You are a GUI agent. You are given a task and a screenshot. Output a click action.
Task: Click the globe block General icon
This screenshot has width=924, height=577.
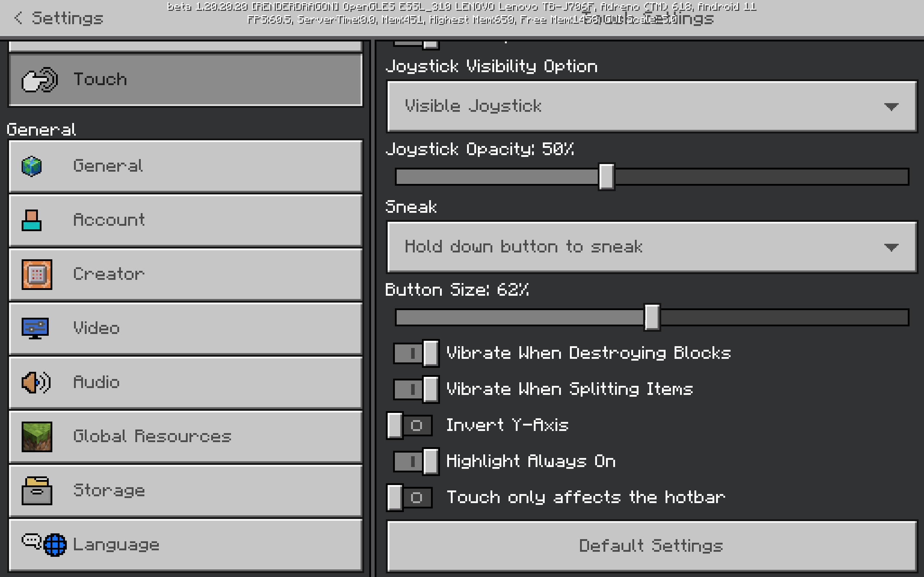tap(32, 166)
